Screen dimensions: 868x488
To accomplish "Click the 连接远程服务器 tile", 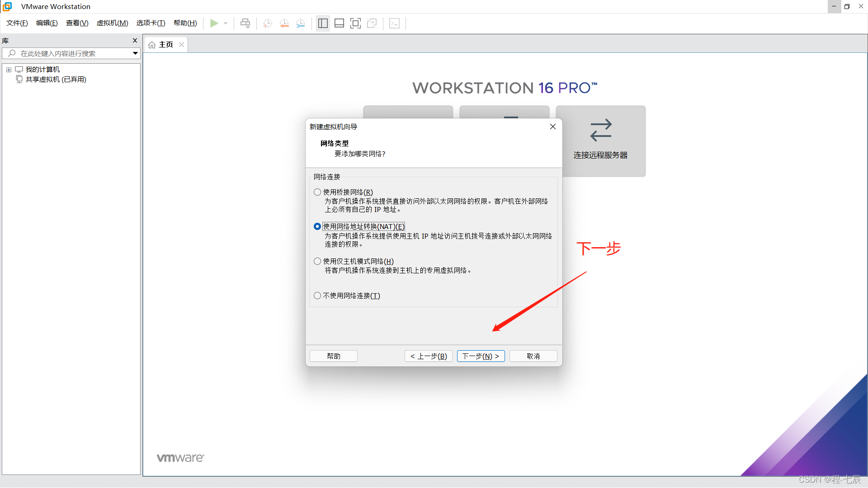I will 601,141.
